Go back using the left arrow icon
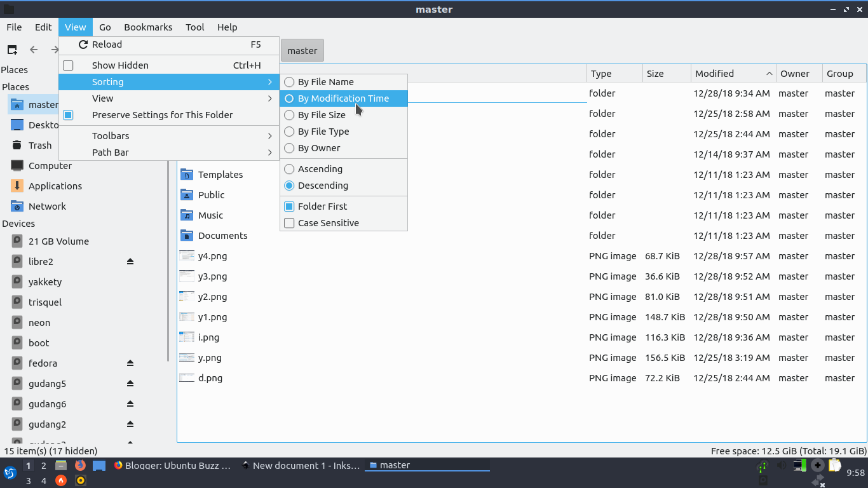The width and height of the screenshot is (868, 488). pos(32,50)
